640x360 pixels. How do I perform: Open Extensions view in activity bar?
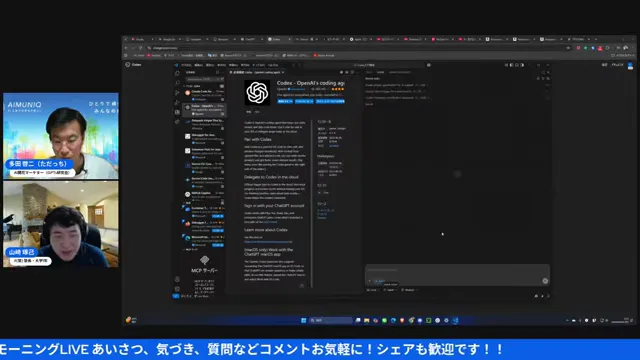coord(177,112)
